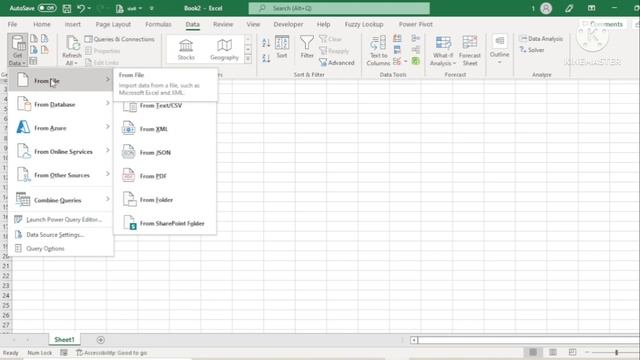Click the Flash Fill icon

coord(397,38)
